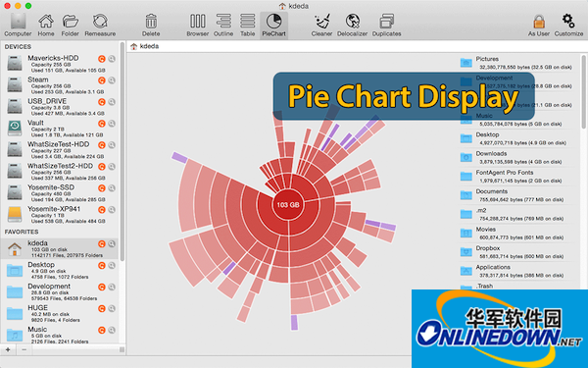Select Mavericks-HDD device
This screenshot has height=368, width=588.
(60, 64)
